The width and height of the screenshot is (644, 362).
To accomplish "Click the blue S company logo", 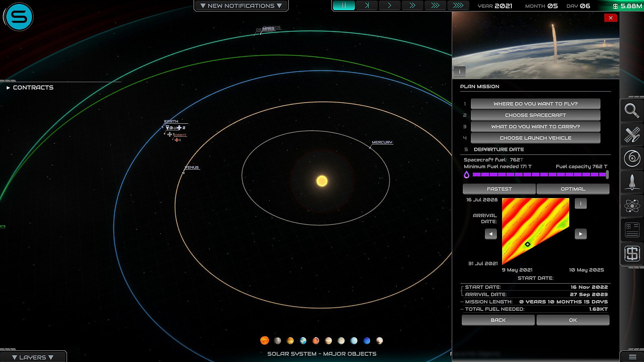I will click(x=19, y=17).
